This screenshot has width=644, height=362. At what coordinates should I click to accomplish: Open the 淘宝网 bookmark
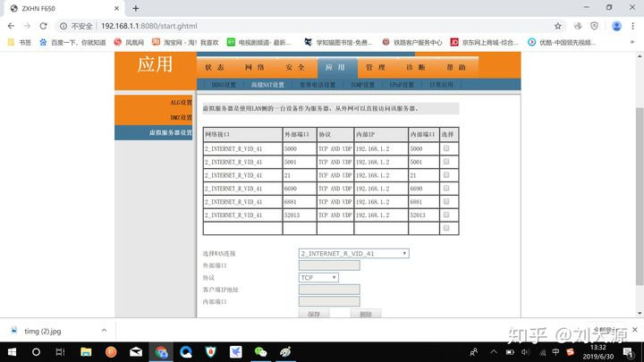[x=185, y=42]
